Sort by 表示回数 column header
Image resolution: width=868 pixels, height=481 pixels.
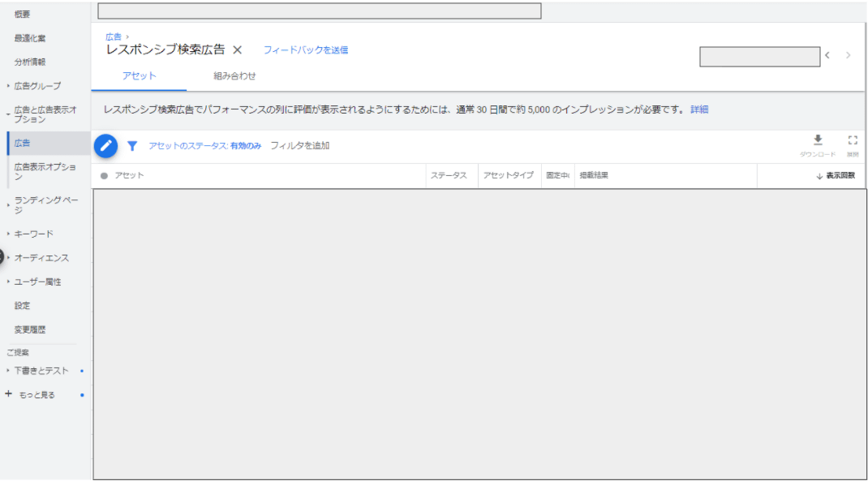click(x=839, y=176)
